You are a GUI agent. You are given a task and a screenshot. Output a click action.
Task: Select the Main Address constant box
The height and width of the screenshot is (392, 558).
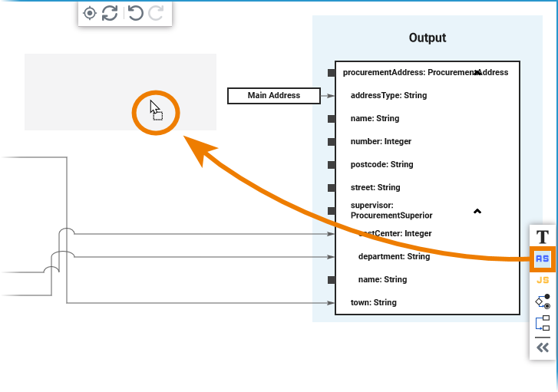click(274, 96)
